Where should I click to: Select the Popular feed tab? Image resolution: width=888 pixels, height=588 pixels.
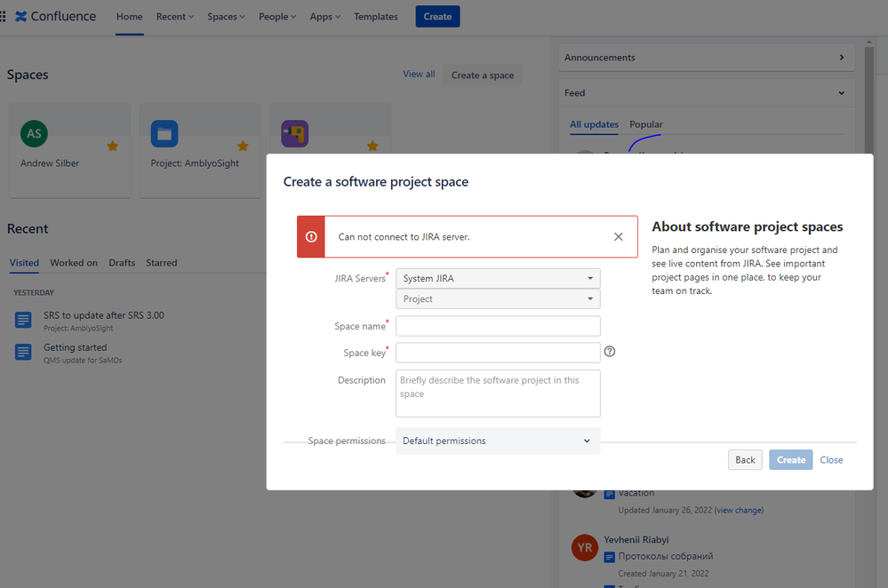[646, 124]
